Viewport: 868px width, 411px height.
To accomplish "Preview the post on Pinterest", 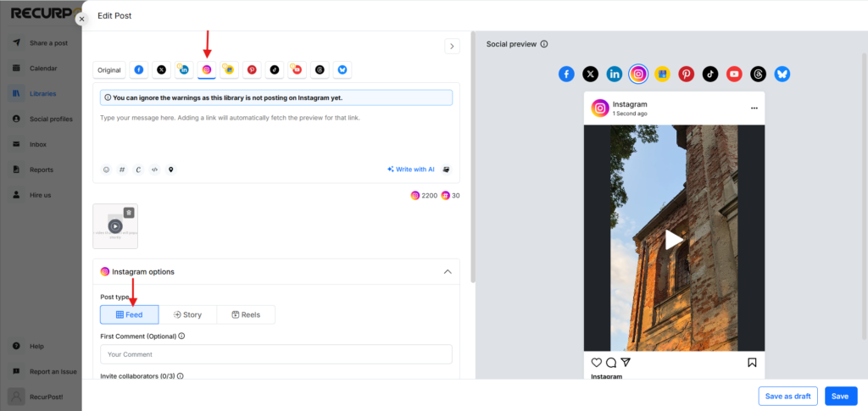I will click(687, 74).
